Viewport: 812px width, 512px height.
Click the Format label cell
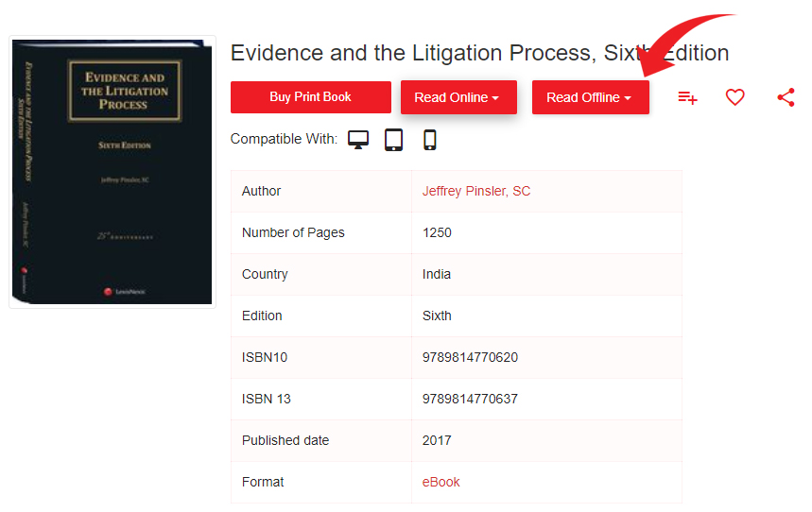(x=321, y=482)
